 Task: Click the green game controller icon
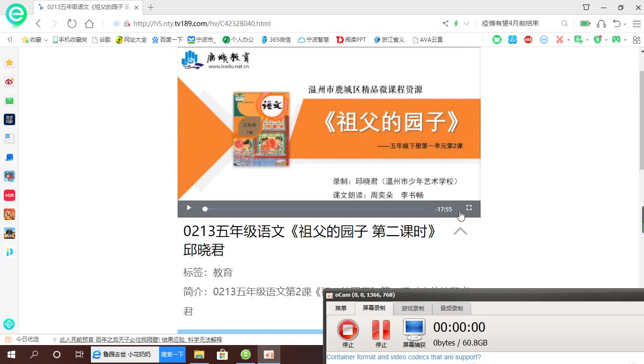pyautogui.click(x=616, y=40)
